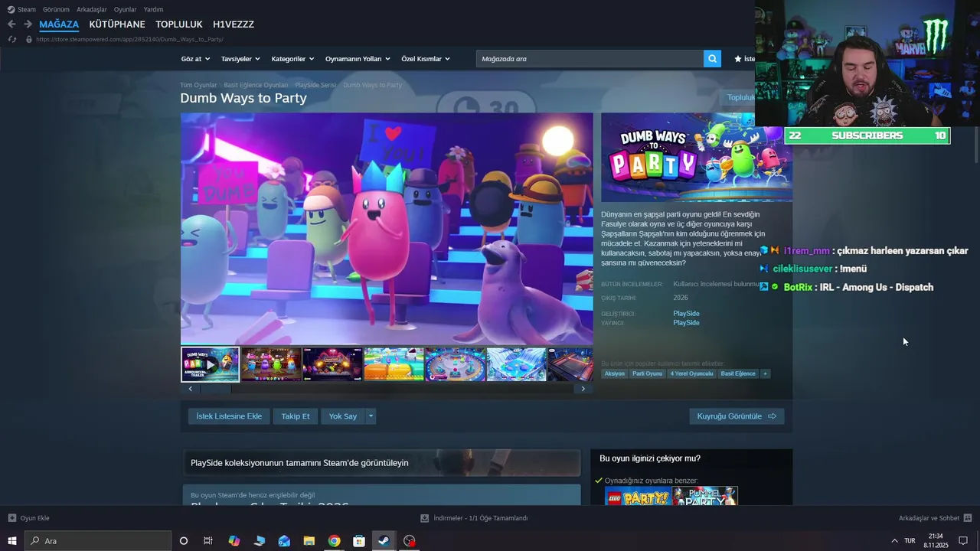Click the store search magnifier button

(x=712, y=59)
